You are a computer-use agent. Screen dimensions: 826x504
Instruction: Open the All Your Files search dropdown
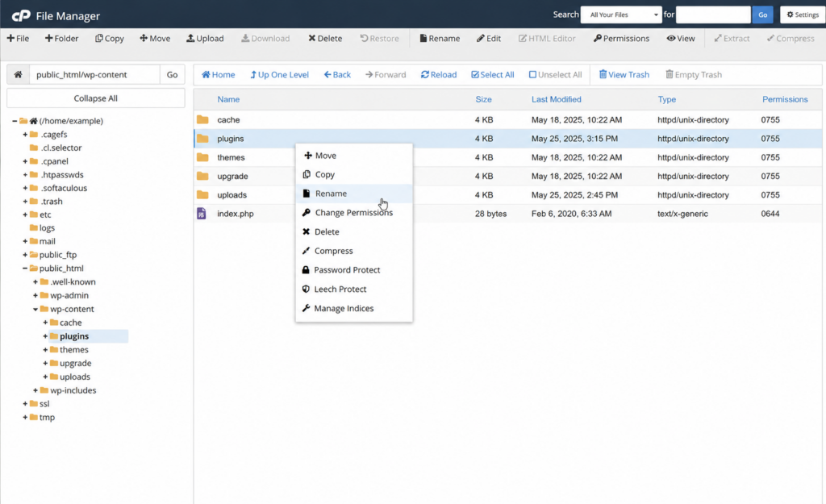pyautogui.click(x=621, y=15)
